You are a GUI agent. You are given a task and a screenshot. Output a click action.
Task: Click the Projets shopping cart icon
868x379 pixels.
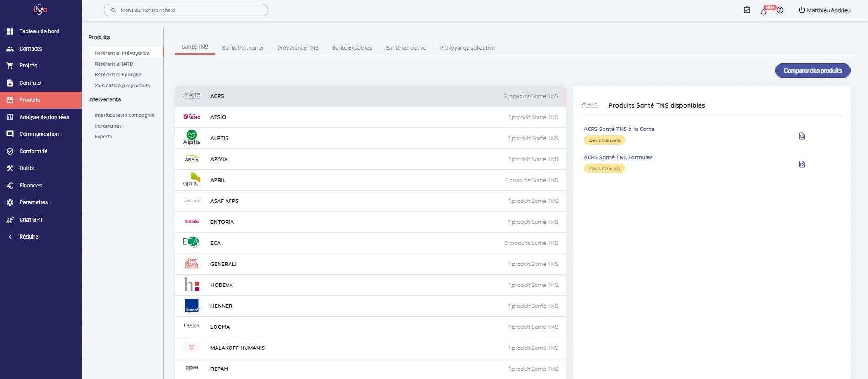click(10, 66)
